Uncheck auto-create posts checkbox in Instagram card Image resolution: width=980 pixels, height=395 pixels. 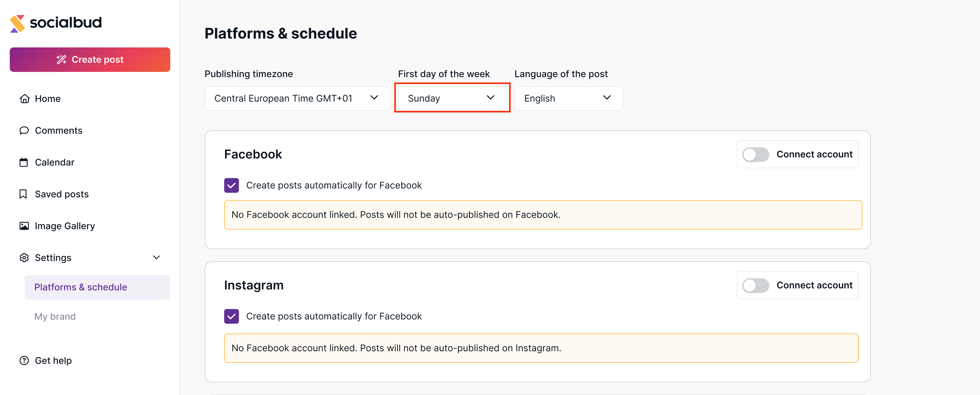pos(231,316)
